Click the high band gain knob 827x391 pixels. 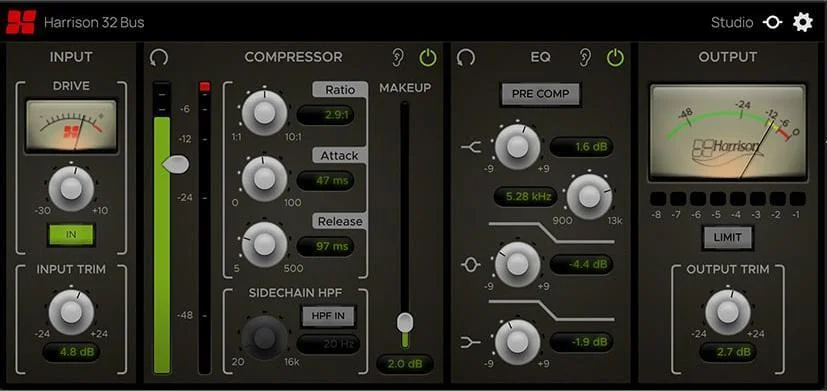tap(517, 147)
